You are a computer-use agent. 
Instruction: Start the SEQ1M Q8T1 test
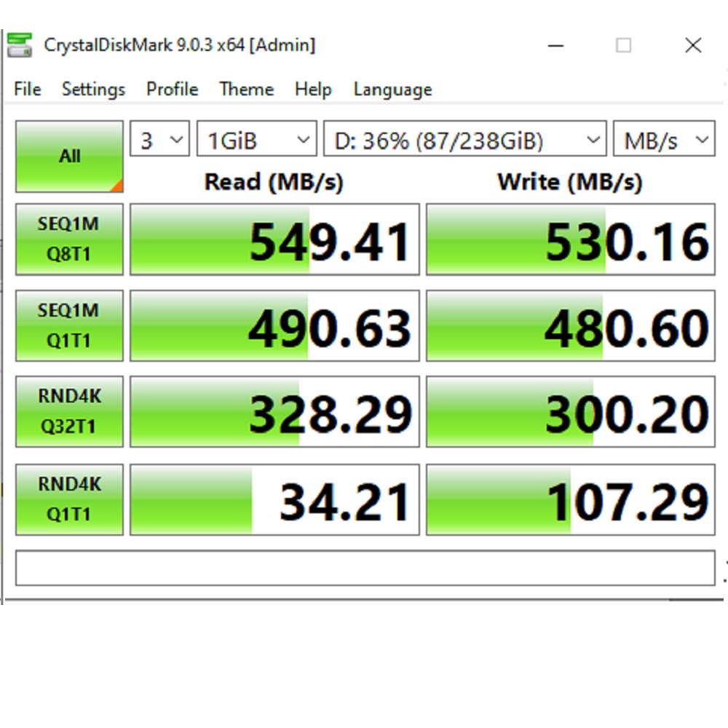pyautogui.click(x=69, y=239)
